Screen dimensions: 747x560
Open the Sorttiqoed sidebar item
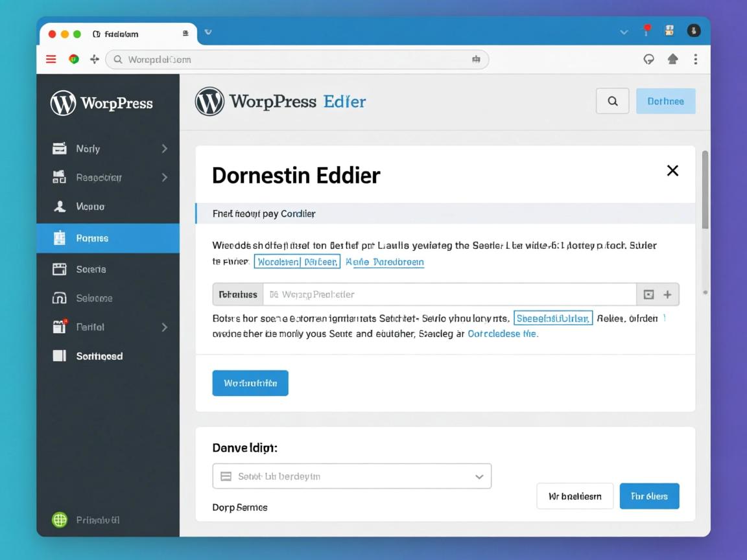pos(108,356)
